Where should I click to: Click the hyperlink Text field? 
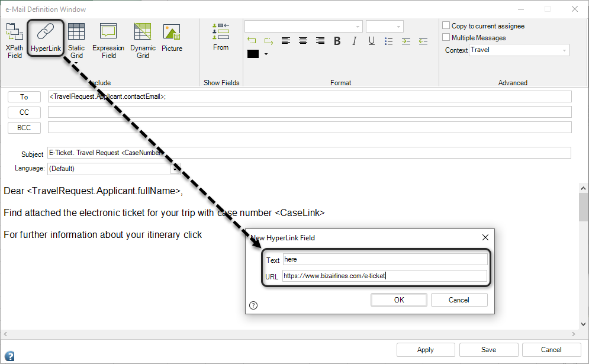tap(385, 259)
